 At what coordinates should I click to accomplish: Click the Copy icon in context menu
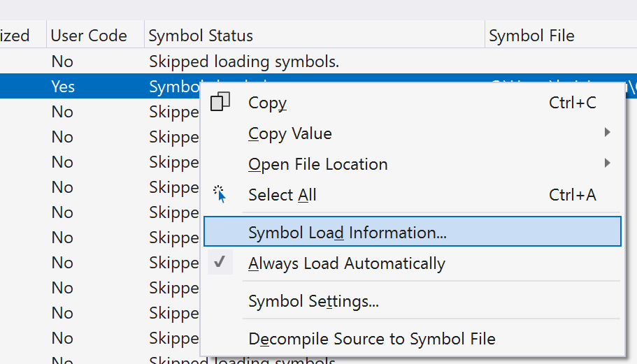pos(220,103)
